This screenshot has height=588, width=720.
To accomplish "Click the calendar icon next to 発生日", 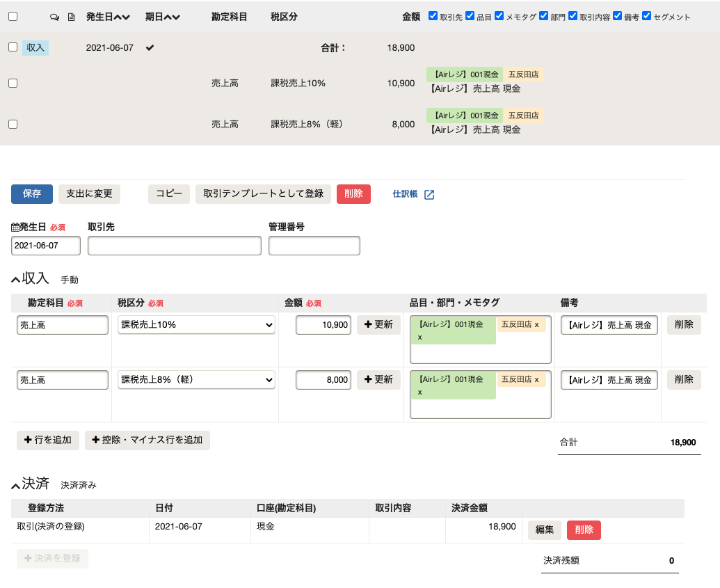I will click(x=15, y=227).
